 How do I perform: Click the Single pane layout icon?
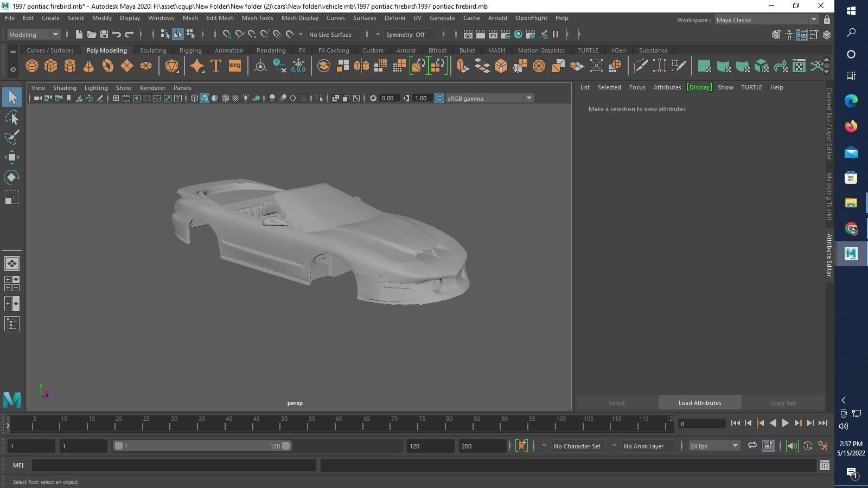tap(12, 264)
